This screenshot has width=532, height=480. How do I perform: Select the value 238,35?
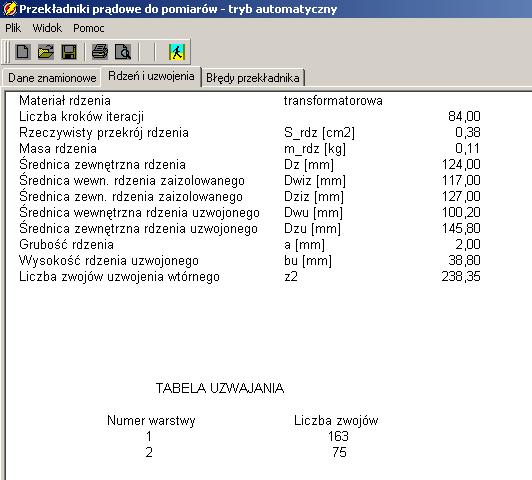click(461, 276)
